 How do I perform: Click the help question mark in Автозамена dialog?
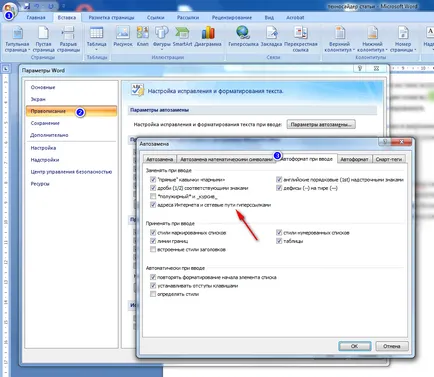tap(385, 142)
